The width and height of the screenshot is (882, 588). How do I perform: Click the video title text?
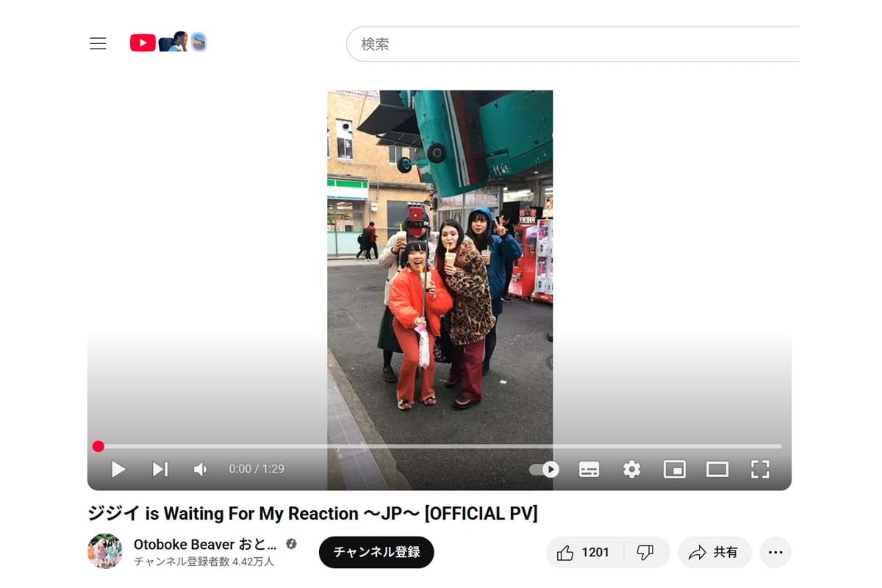click(x=312, y=513)
